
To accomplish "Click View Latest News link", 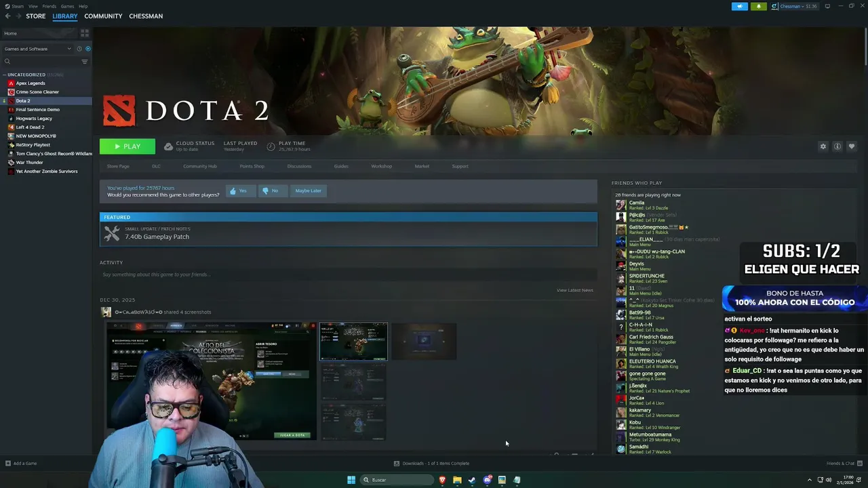I will coord(575,290).
